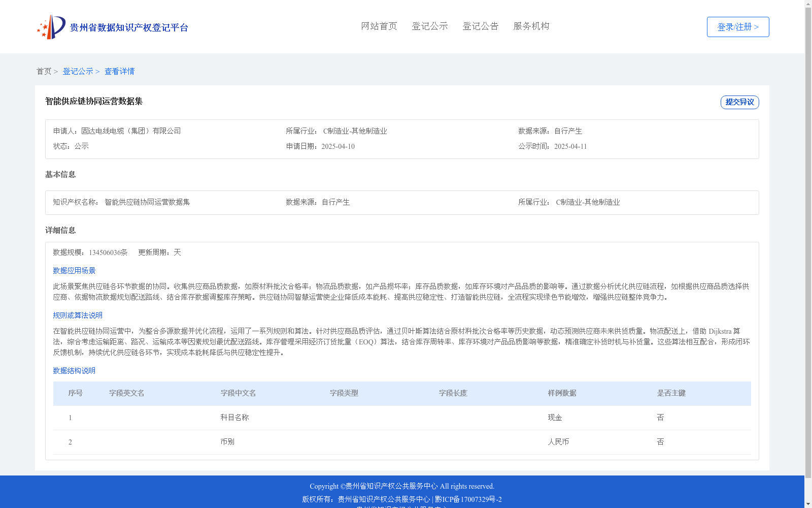The height and width of the screenshot is (508, 812).
Task: Click scrollbar up arrow
Action: (x=808, y=4)
